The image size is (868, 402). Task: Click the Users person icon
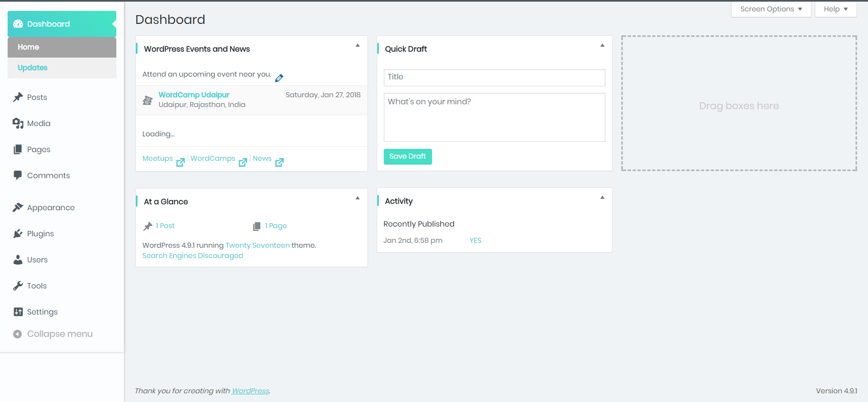coord(18,260)
